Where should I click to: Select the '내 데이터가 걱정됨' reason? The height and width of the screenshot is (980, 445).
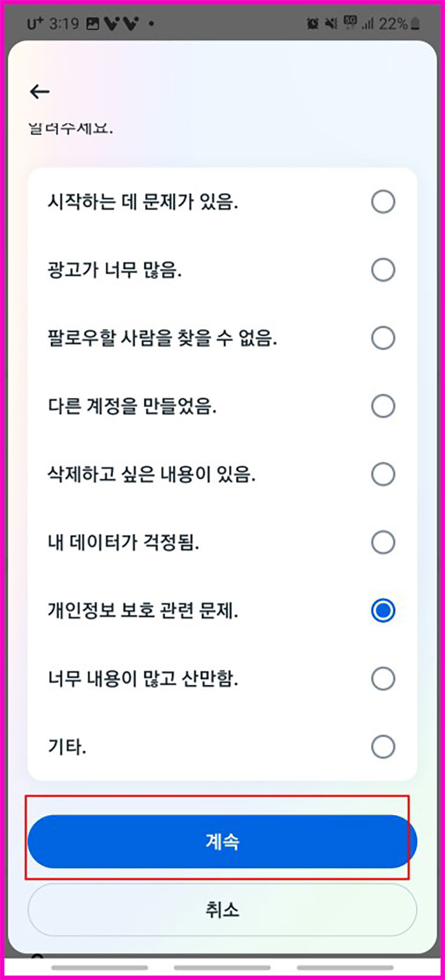[x=383, y=542]
